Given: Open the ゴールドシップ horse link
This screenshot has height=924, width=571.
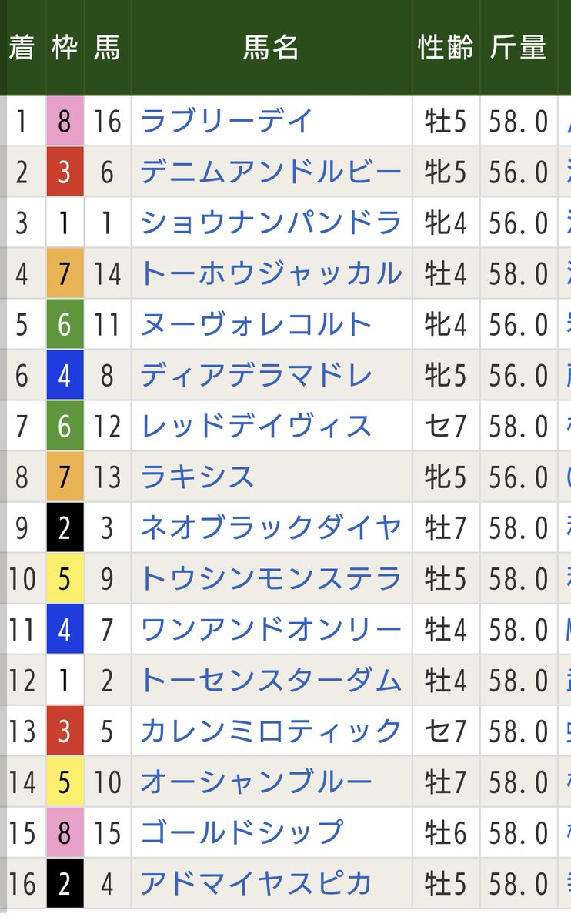Looking at the screenshot, I should [x=242, y=832].
